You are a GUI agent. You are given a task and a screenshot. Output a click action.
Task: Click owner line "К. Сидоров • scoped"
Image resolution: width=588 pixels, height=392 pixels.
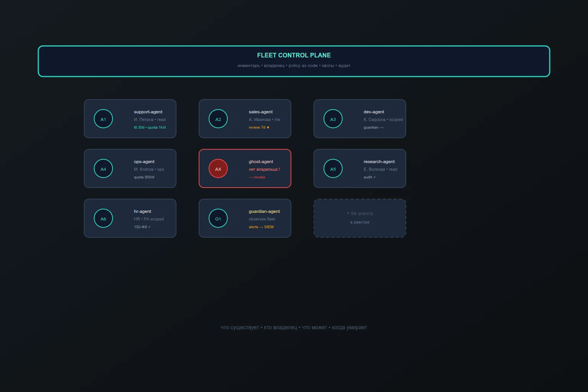[383, 119]
